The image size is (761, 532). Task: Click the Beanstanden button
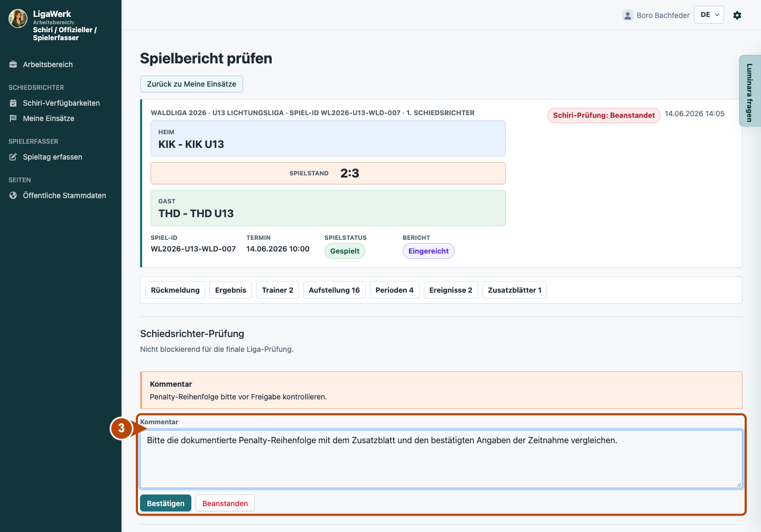(225, 503)
